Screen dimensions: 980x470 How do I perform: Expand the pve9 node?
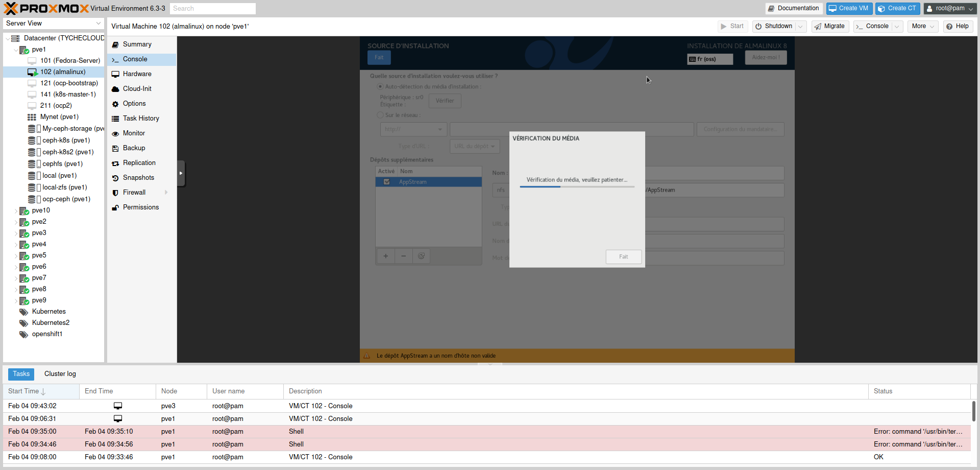pos(16,301)
